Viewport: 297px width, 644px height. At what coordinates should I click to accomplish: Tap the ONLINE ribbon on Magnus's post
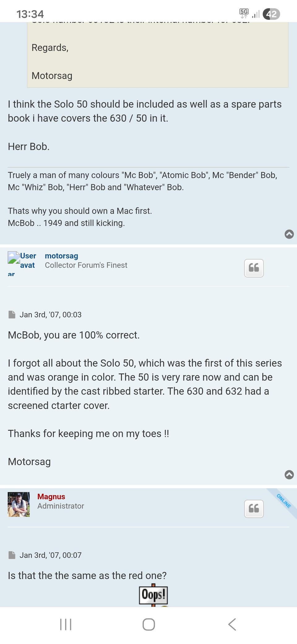(x=284, y=501)
